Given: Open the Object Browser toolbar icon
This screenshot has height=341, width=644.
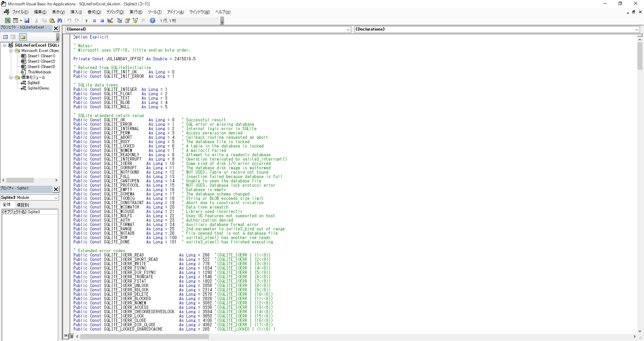Looking at the screenshot, I should pos(135,20).
